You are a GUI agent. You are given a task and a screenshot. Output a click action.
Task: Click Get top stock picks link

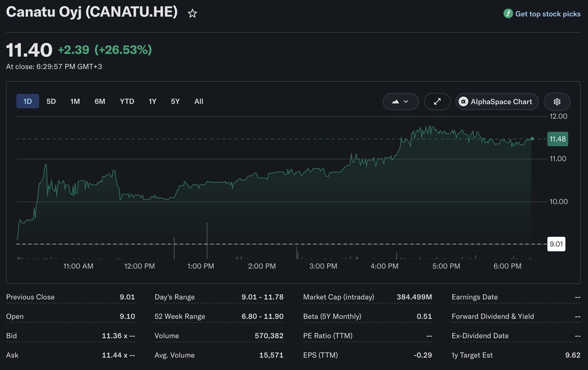pyautogui.click(x=548, y=14)
